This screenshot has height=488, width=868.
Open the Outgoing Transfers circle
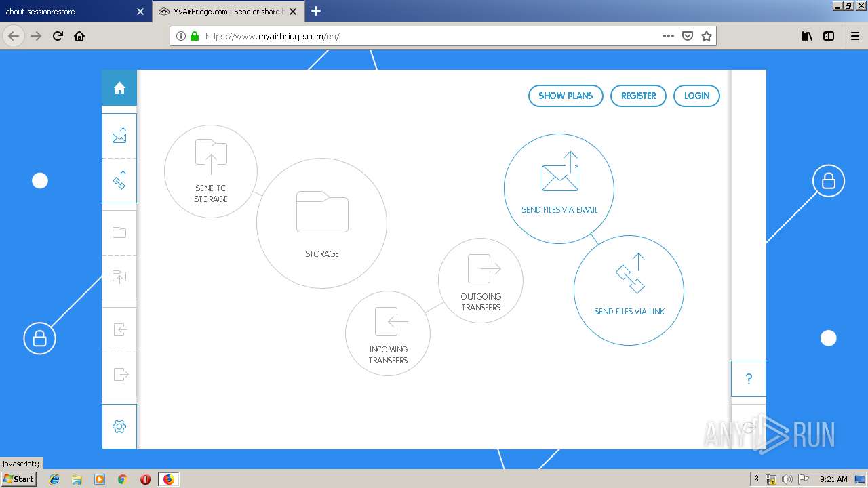pos(481,281)
